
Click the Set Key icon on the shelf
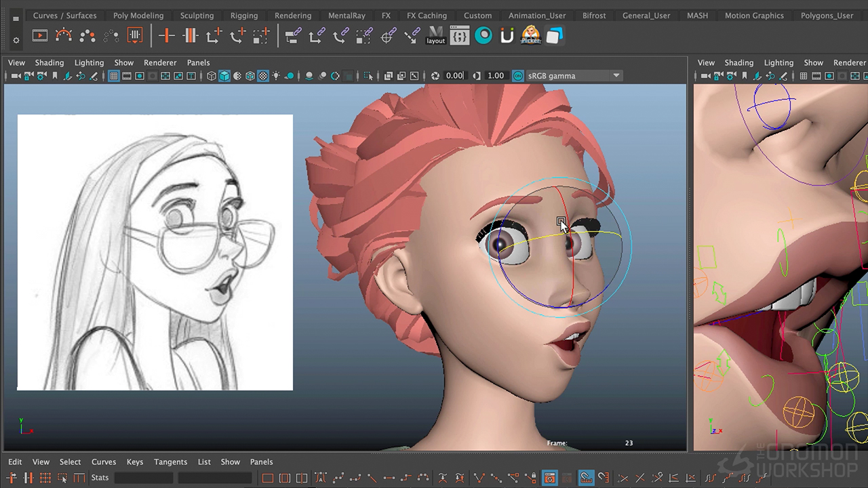(166, 36)
